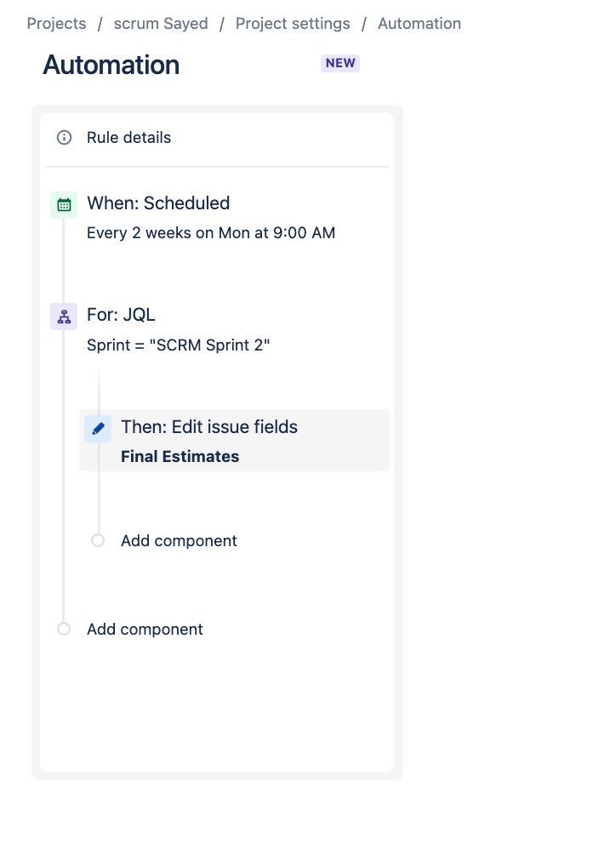The height and width of the screenshot is (844, 616).
Task: Select the blue pencil Edit issue fields icon
Action: click(98, 428)
